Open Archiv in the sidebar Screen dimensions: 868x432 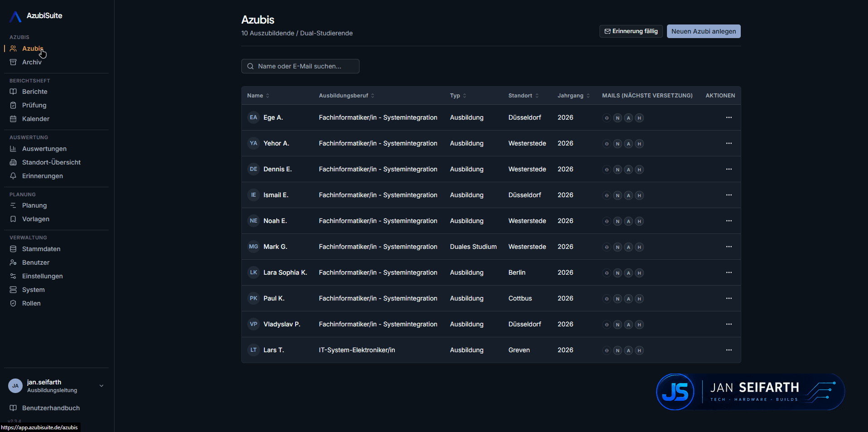tap(32, 62)
